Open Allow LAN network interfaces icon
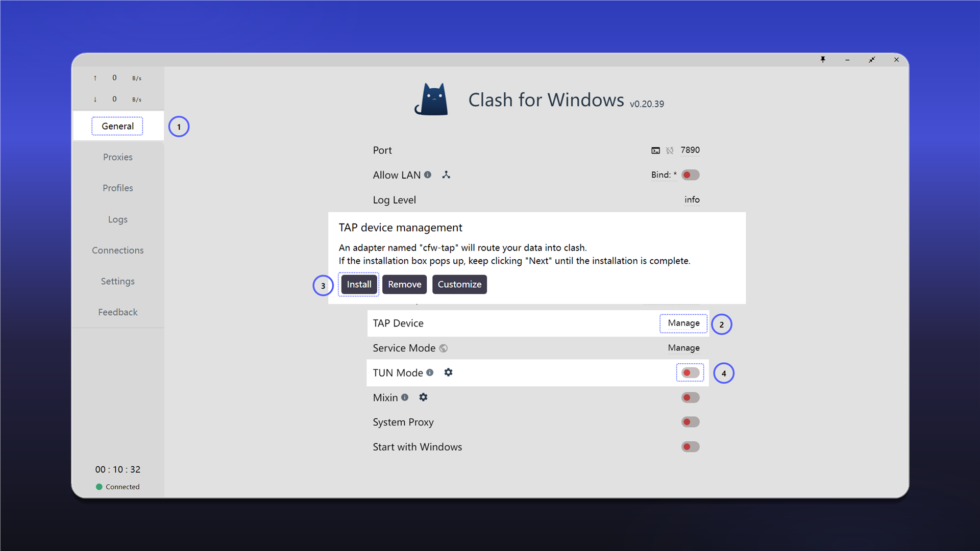Screen dimensions: 980x551 [x=446, y=174]
